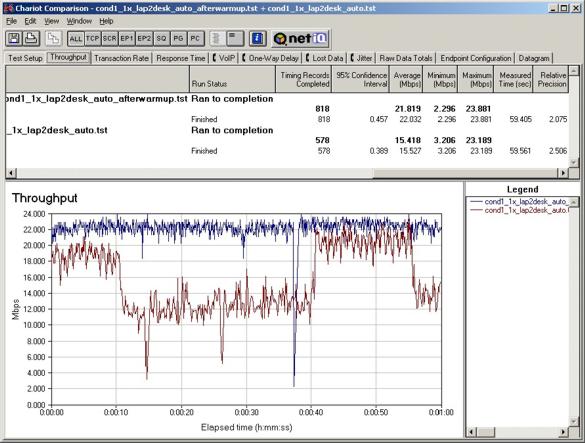Click results table scroll right arrow

point(563,173)
